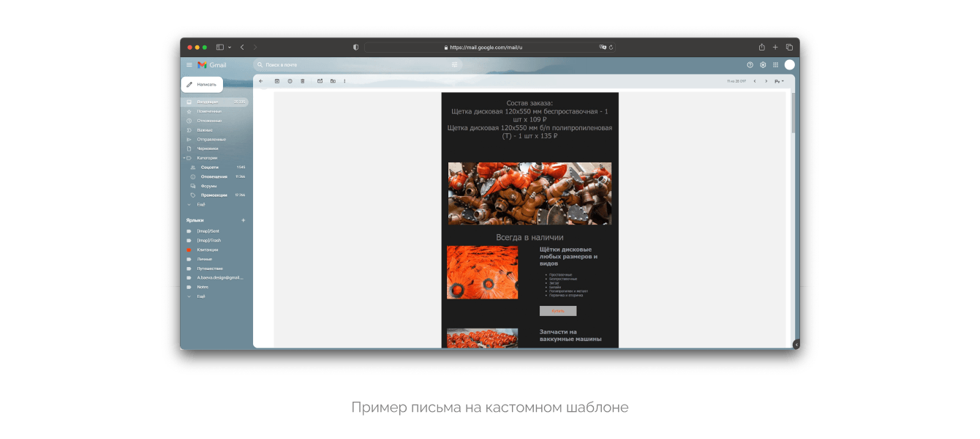Delete the email with trash icon
The image size is (980, 439).
[303, 81]
